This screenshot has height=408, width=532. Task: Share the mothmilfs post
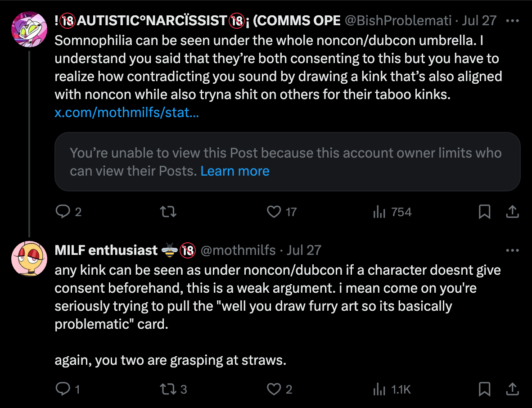click(513, 389)
